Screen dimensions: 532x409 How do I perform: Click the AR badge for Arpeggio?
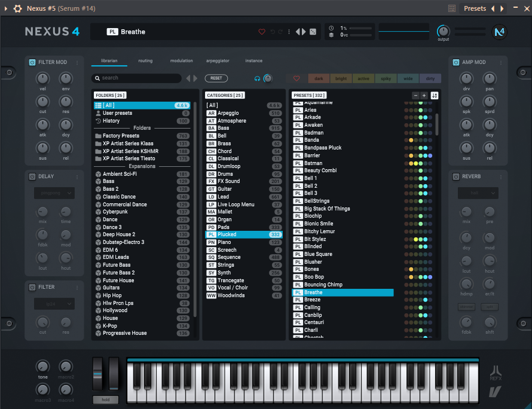point(212,113)
